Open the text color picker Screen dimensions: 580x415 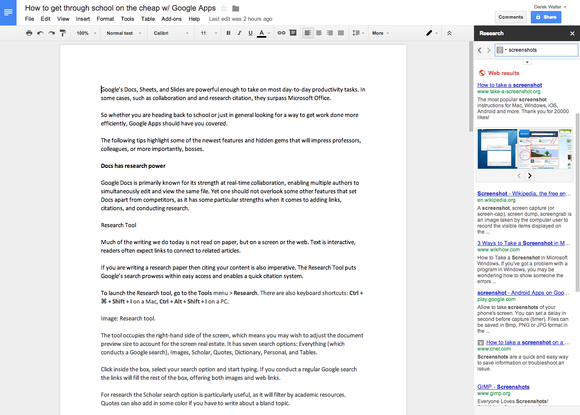263,33
